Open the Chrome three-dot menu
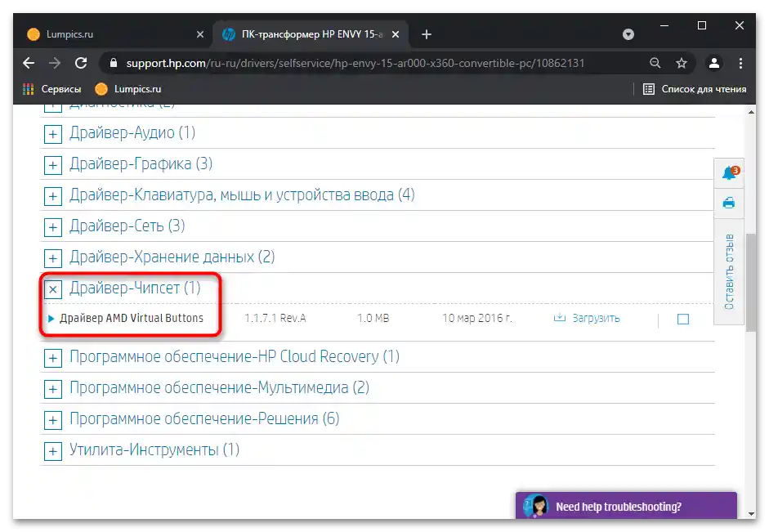 tap(740, 63)
